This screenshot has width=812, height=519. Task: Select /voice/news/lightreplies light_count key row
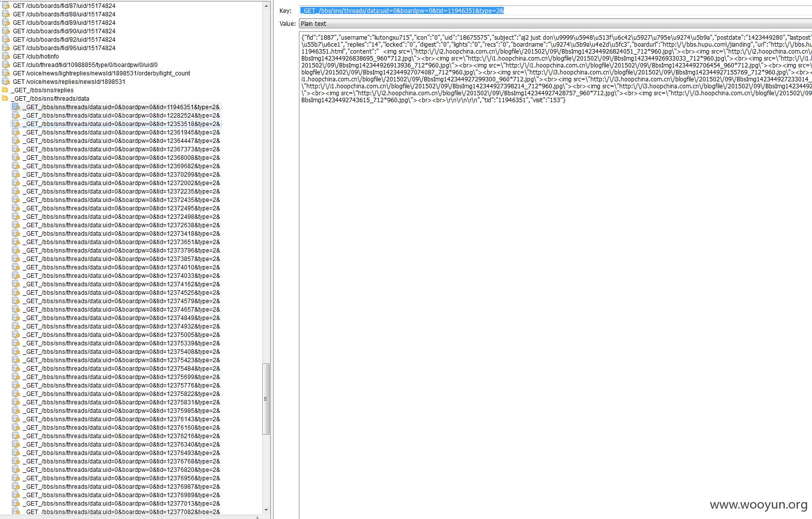pyautogui.click(x=102, y=73)
